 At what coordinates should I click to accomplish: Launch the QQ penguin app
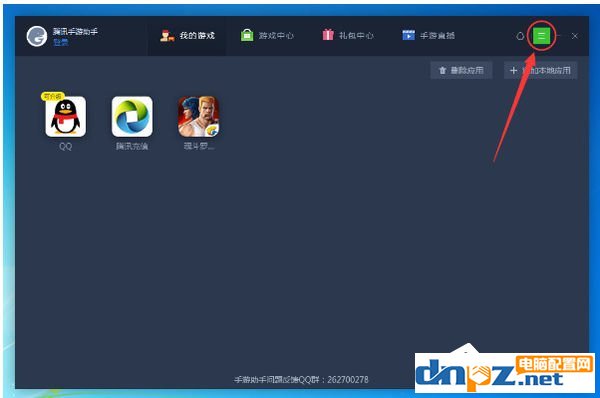point(65,116)
